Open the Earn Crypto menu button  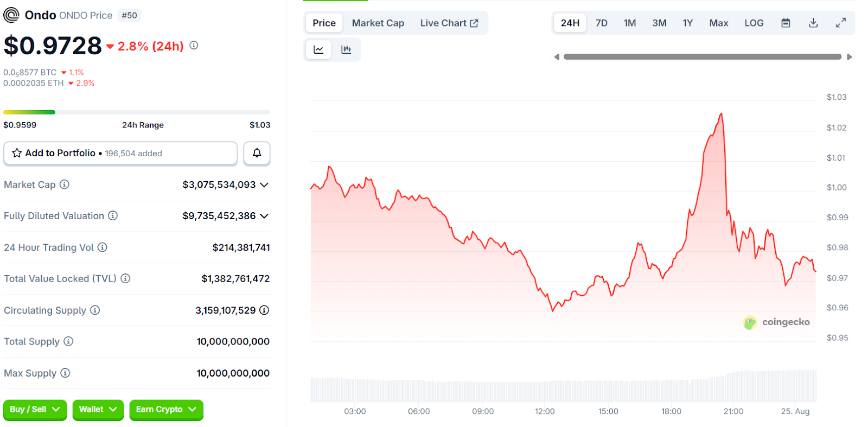[166, 410]
